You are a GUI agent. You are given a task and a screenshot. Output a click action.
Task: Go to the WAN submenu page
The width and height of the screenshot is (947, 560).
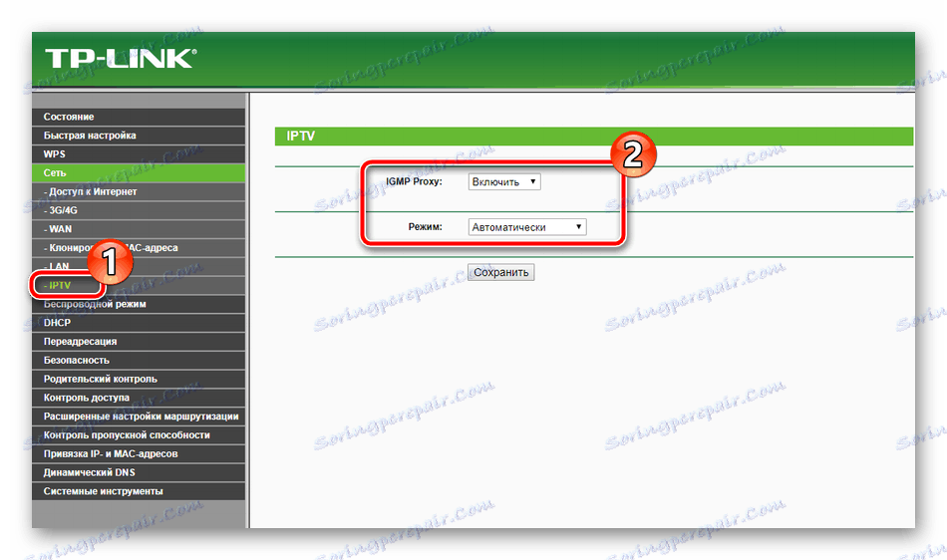pos(139,229)
